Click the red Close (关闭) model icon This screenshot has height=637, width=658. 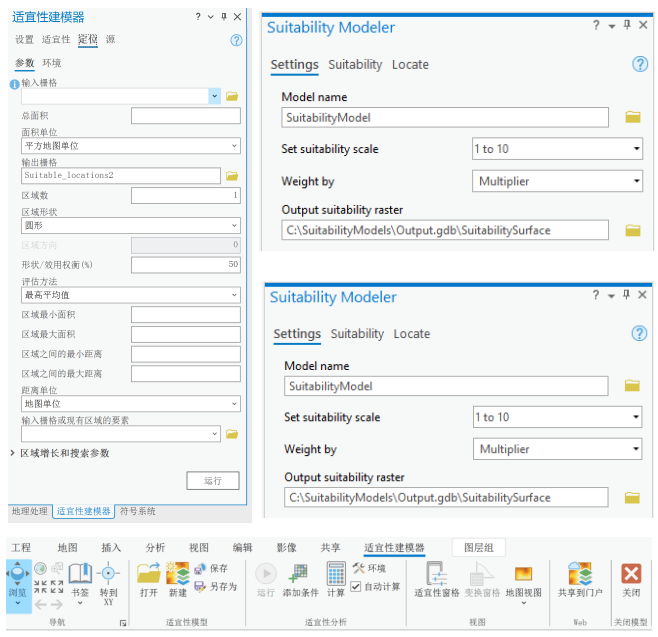click(631, 574)
